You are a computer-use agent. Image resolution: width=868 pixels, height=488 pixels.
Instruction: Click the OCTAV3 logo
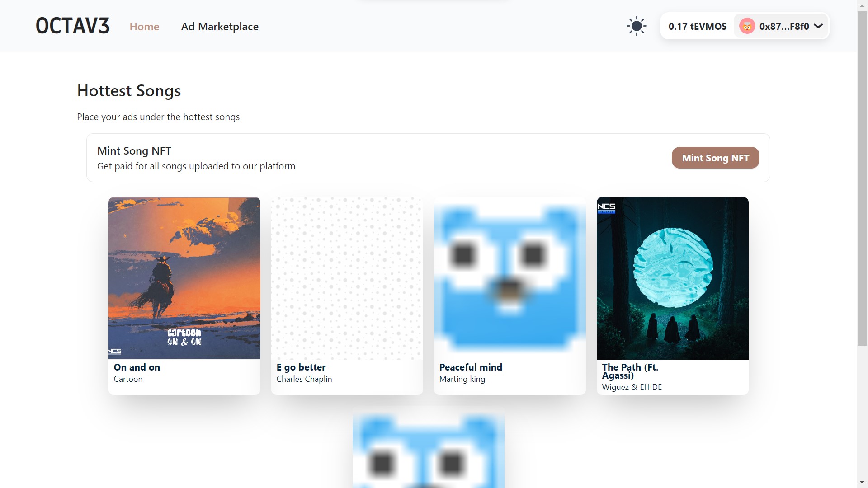(73, 26)
